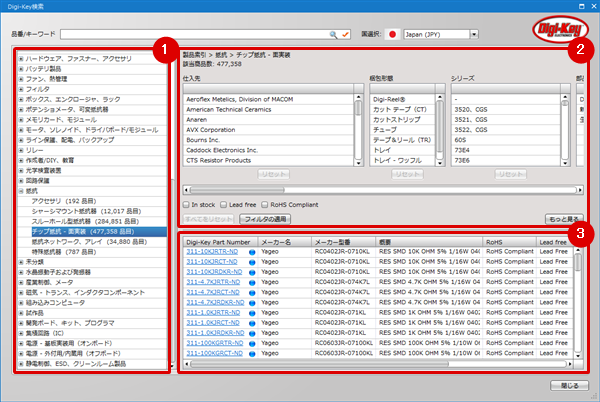Select AVX Corporation in supplier list

click(x=269, y=130)
